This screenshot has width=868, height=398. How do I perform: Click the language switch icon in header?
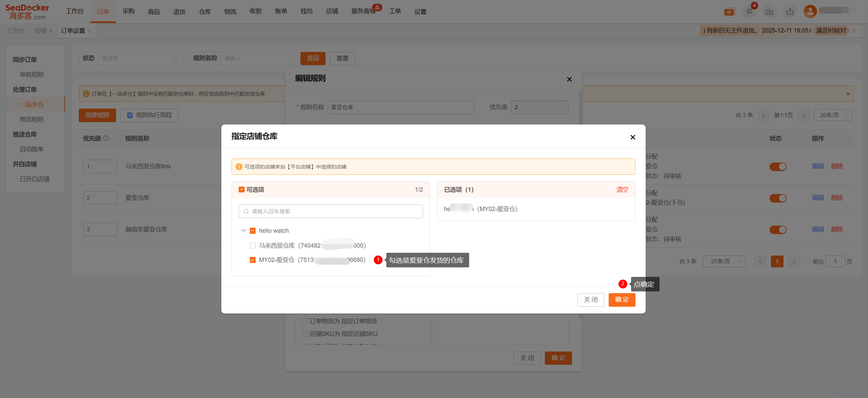[729, 12]
